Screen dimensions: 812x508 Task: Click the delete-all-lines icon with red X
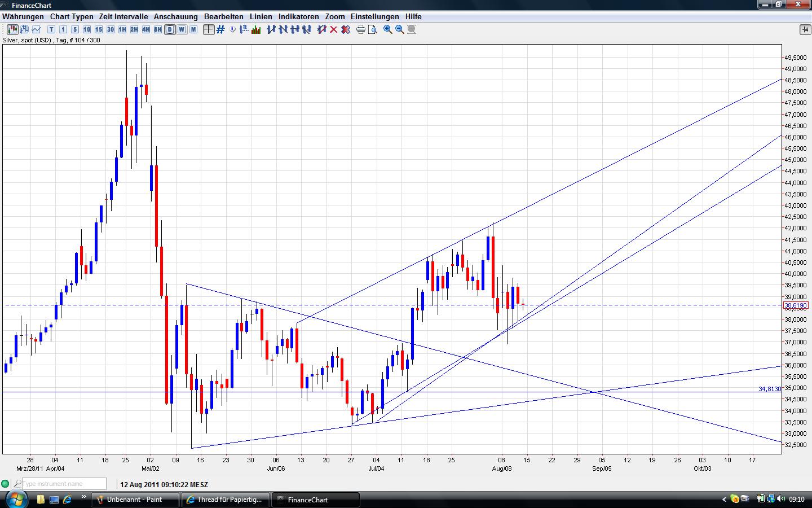pos(346,29)
